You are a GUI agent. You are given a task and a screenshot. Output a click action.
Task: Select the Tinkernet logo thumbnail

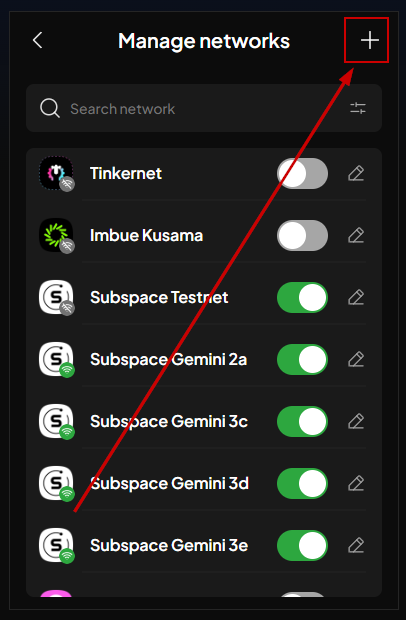(56, 173)
